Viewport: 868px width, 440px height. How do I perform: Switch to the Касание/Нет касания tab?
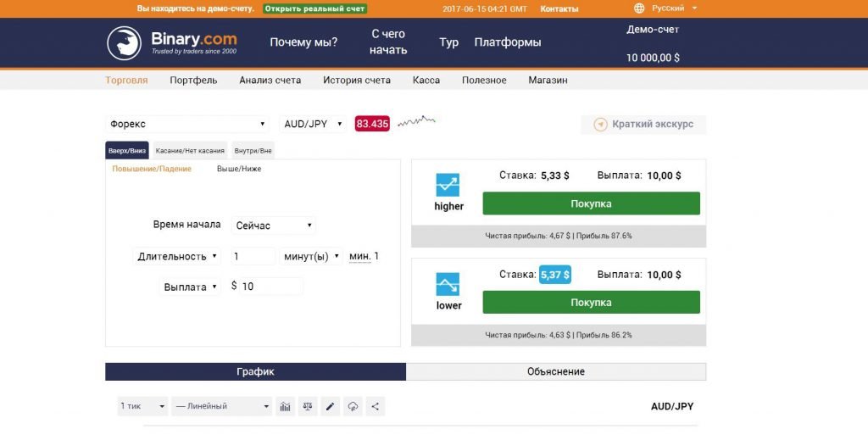coord(190,151)
